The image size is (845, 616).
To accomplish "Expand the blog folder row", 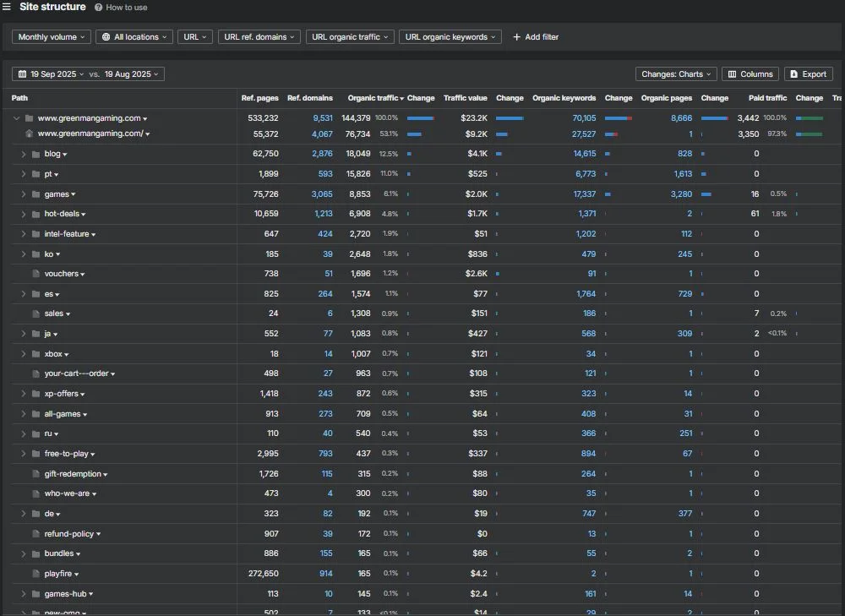I will click(x=23, y=154).
